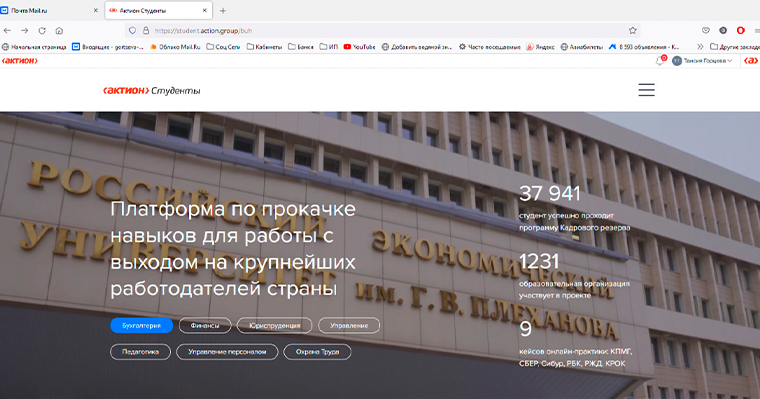This screenshot has width=760, height=399.
Task: Open the browser home page icon
Action: pyautogui.click(x=59, y=31)
